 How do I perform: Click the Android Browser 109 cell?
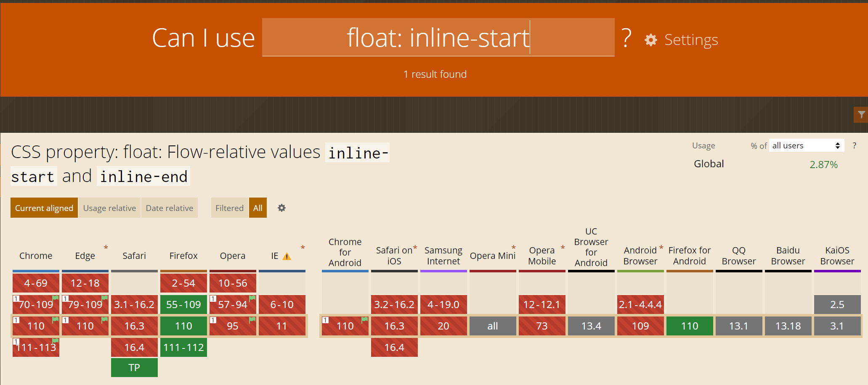tap(640, 326)
